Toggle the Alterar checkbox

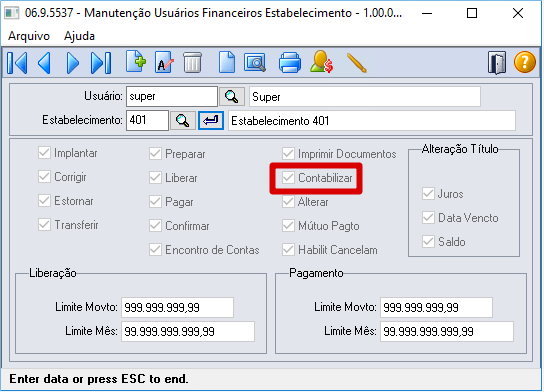pyautogui.click(x=288, y=202)
